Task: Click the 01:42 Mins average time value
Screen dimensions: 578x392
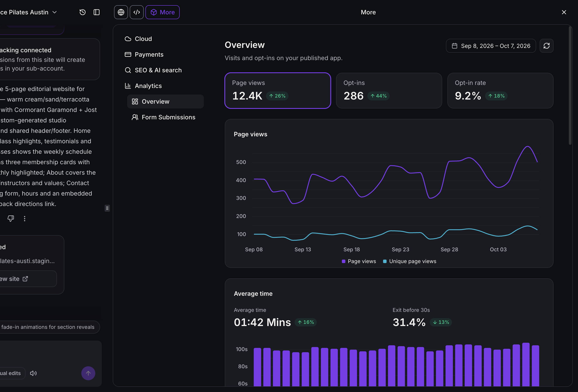Action: [262, 322]
